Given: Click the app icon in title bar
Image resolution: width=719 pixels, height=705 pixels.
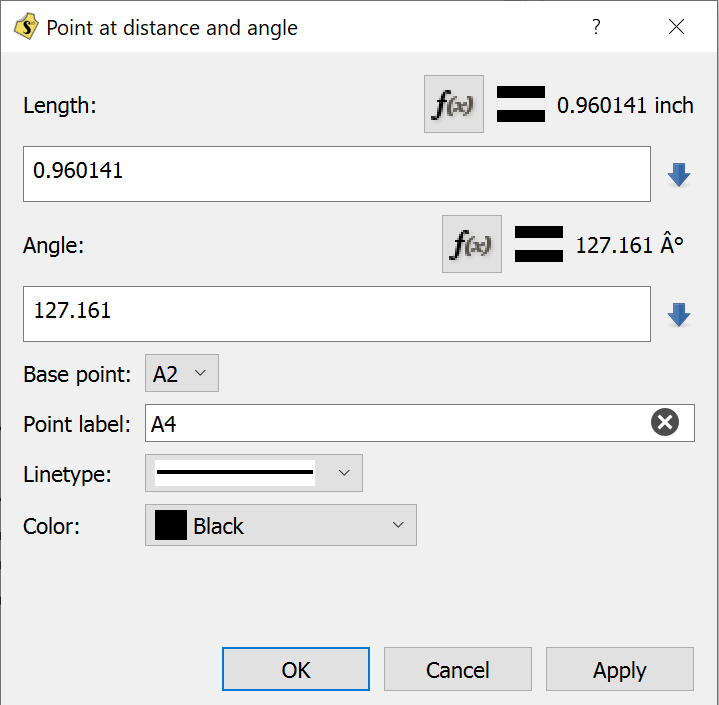Looking at the screenshot, I should pos(27,27).
